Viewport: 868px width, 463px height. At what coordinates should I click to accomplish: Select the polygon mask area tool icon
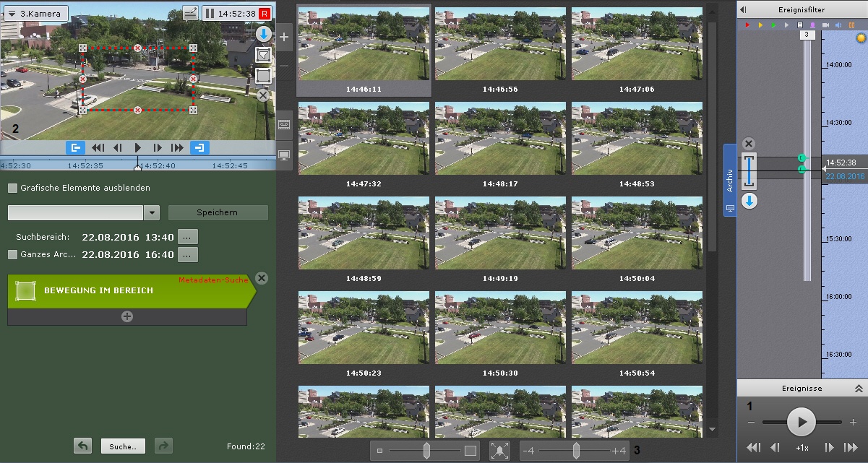coord(263,55)
